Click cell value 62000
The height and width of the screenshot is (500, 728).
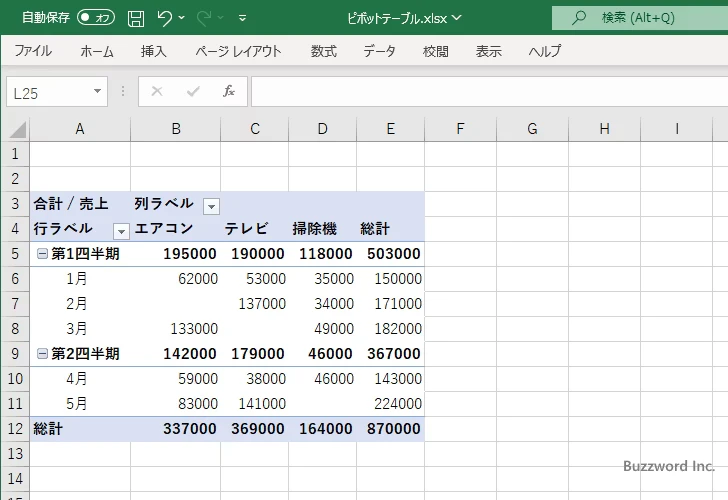198,279
